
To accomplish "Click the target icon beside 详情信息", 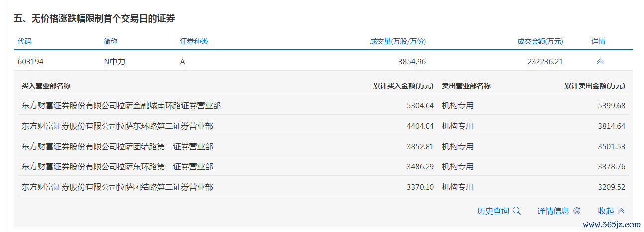I will pos(577,211).
